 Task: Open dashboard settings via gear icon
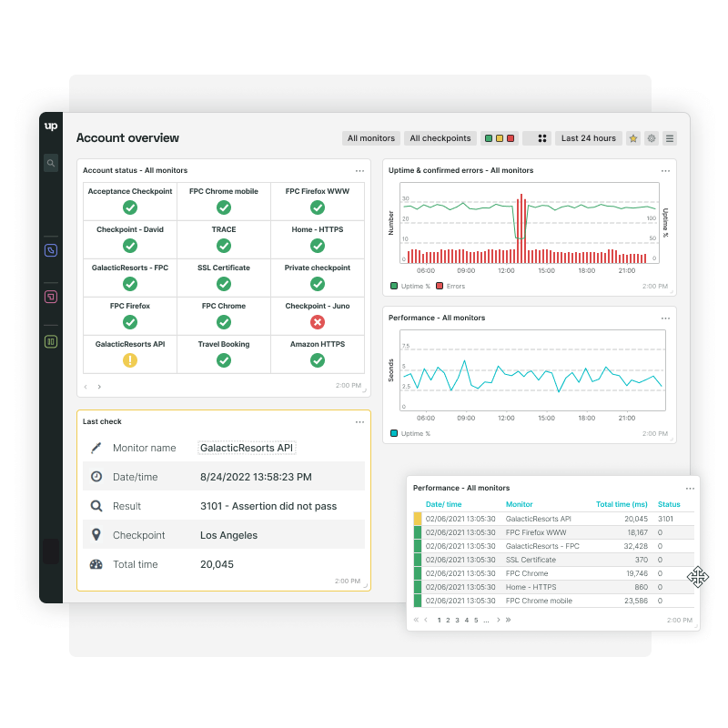650,138
